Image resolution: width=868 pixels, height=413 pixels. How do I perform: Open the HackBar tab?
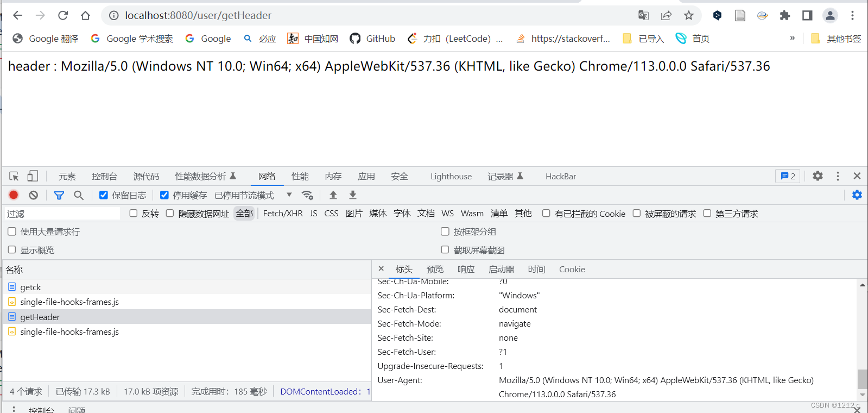561,176
